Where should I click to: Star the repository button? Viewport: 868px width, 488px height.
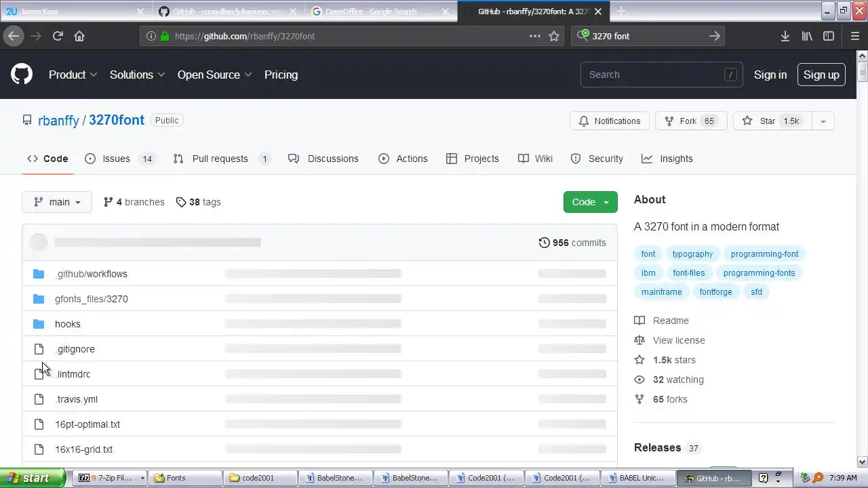tap(772, 121)
